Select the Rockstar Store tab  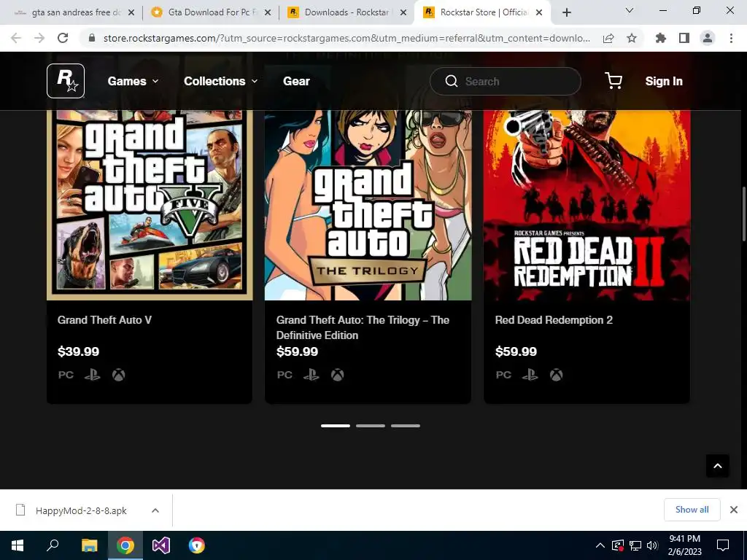coord(483,12)
